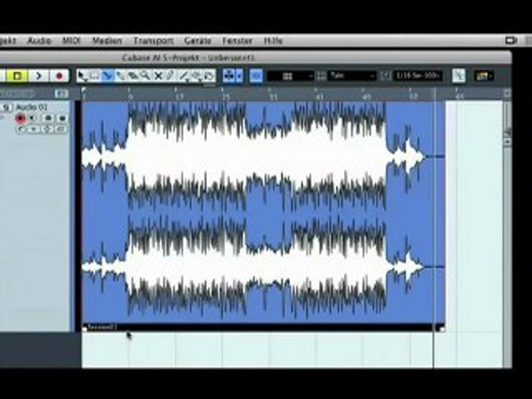Open the Autoscroll options arrow
The image size is (532, 399).
pyautogui.click(x=239, y=76)
